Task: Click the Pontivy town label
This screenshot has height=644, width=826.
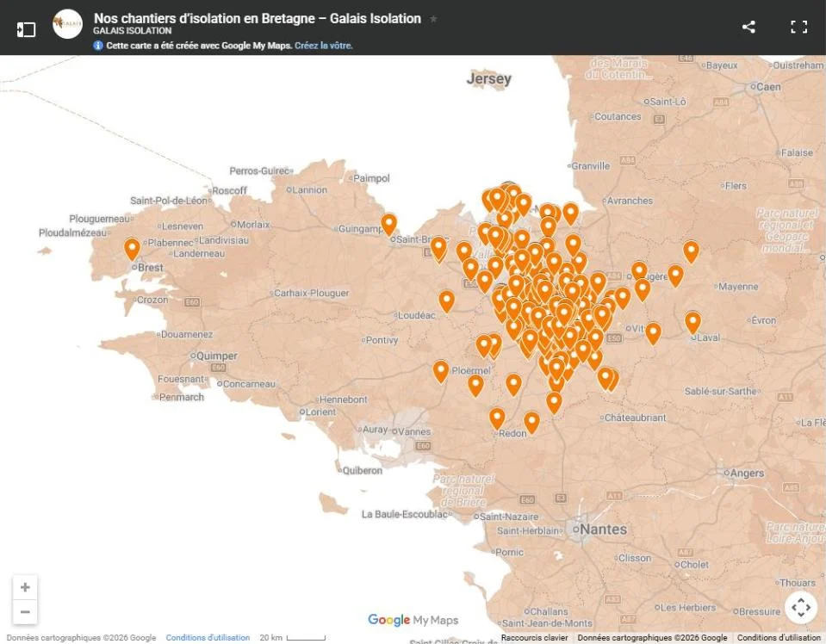Action: tap(382, 340)
